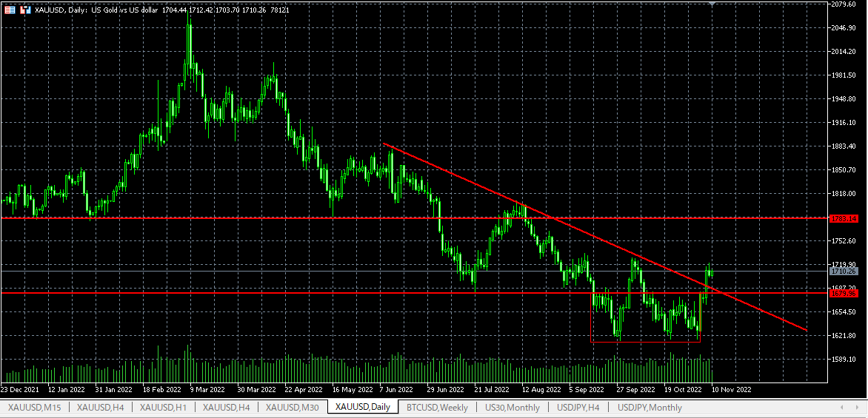Viewport: 868px width, 418px height.
Task: Click the current price label 1710.26
Action: click(844, 272)
